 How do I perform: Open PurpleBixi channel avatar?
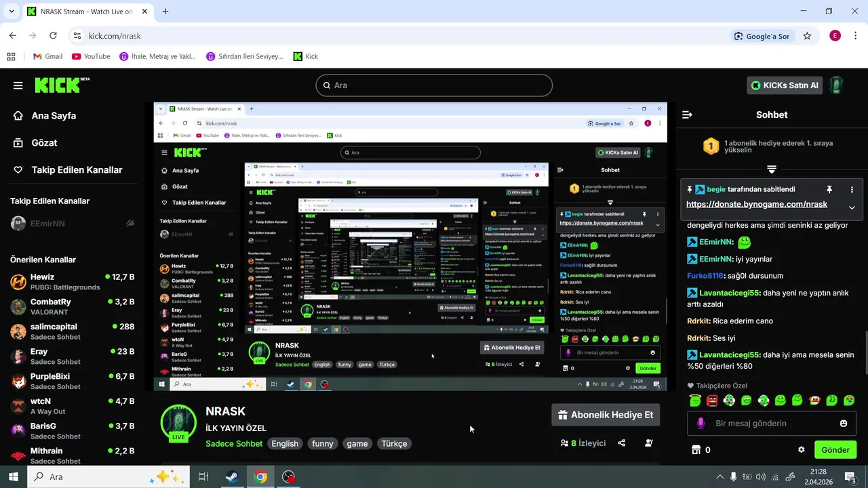click(18, 382)
